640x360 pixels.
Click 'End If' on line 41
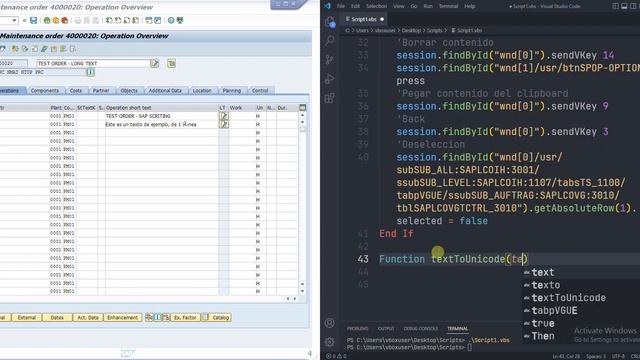[396, 233]
